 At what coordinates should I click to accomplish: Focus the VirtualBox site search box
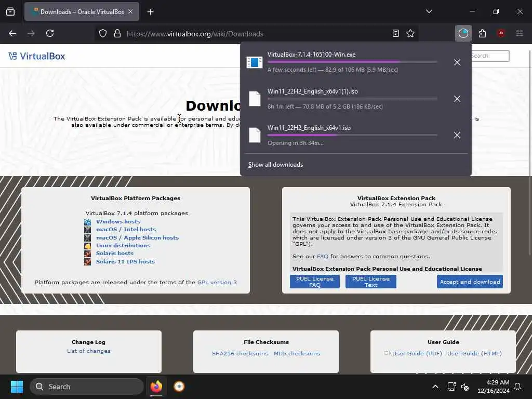coord(490,56)
